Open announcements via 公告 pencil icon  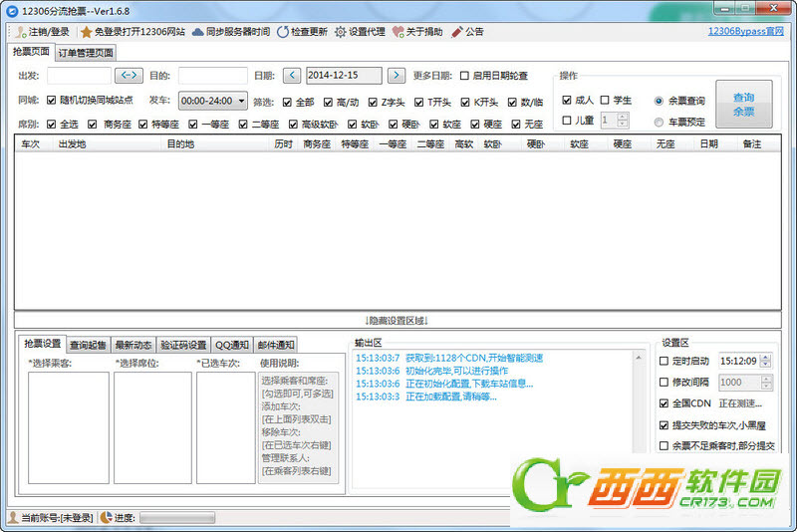click(457, 32)
